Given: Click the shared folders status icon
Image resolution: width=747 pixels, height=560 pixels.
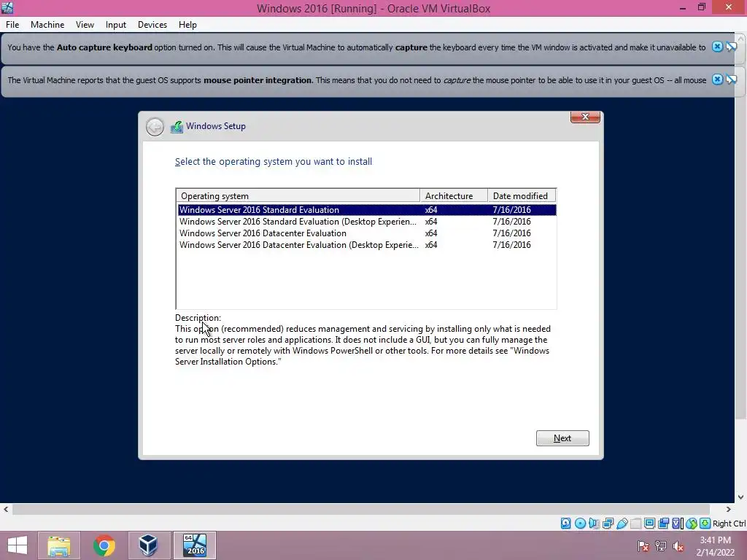Looking at the screenshot, I should pos(636,524).
